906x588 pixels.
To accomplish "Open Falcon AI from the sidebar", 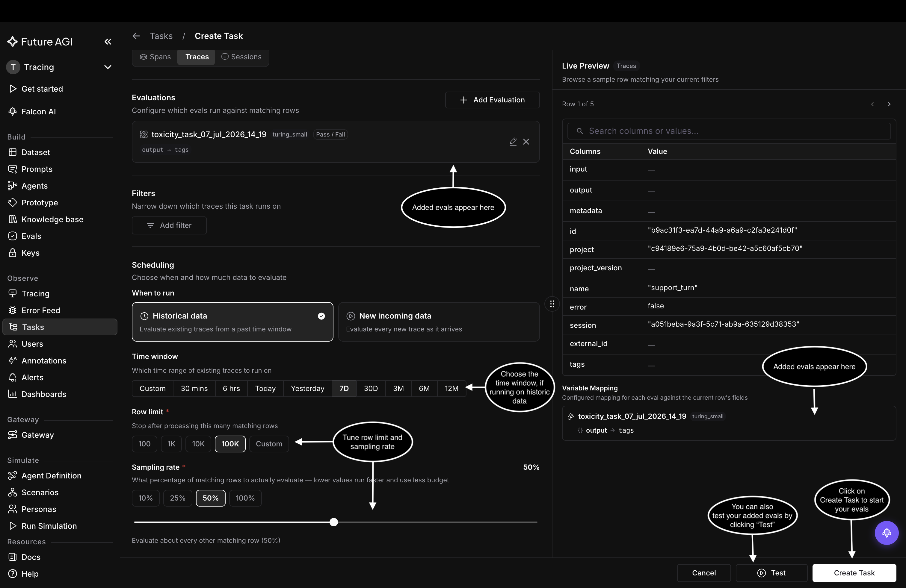I will tap(60, 111).
